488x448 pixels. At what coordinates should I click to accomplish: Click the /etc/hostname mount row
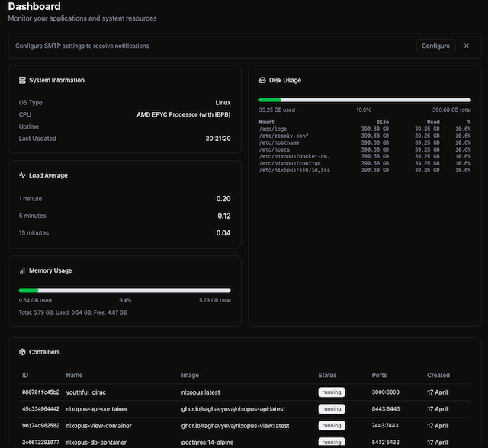click(x=364, y=142)
